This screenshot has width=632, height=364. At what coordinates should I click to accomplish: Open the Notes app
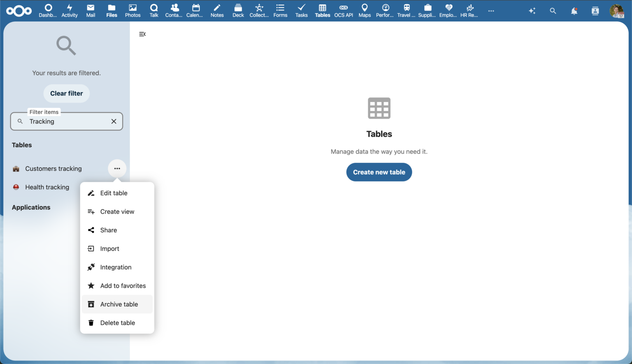coord(217,11)
